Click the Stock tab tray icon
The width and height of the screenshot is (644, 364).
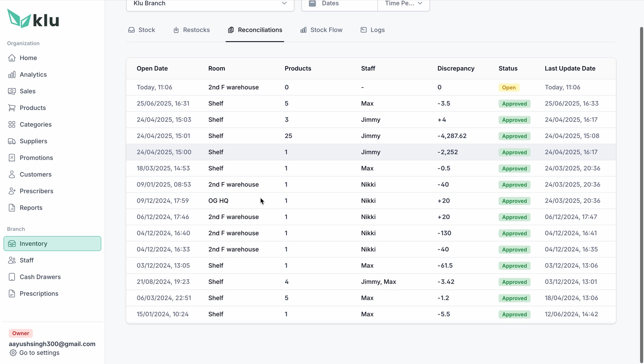pyautogui.click(x=131, y=30)
